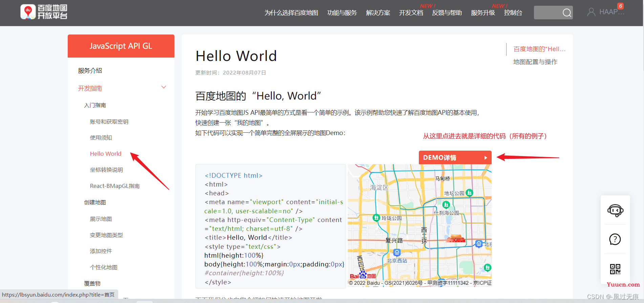644x303 pixels.
Task: Open the notification badge showing 6
Action: [x=620, y=6]
